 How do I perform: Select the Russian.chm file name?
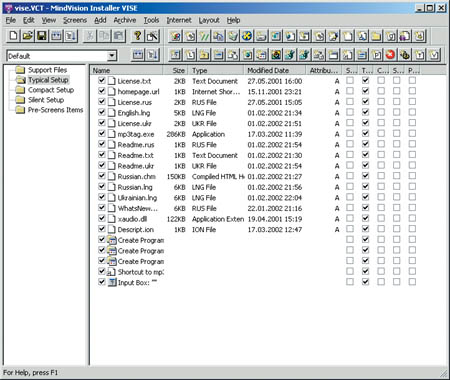(136, 176)
